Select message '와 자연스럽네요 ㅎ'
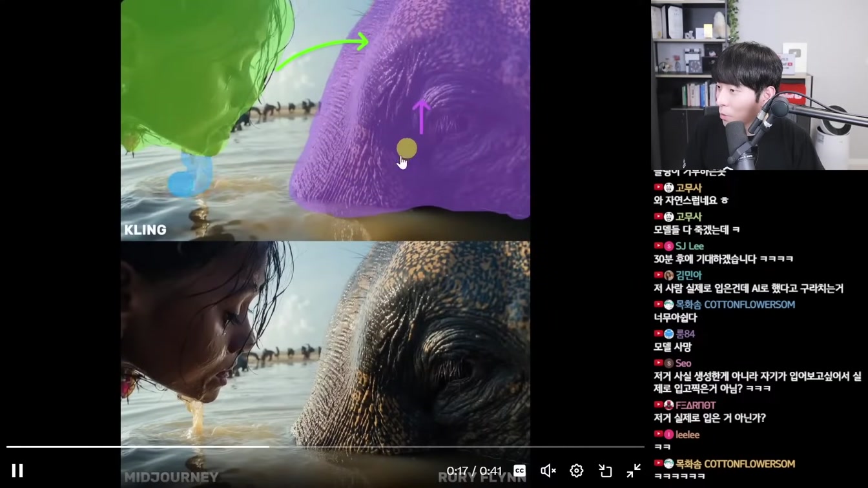868x488 pixels. tap(691, 201)
